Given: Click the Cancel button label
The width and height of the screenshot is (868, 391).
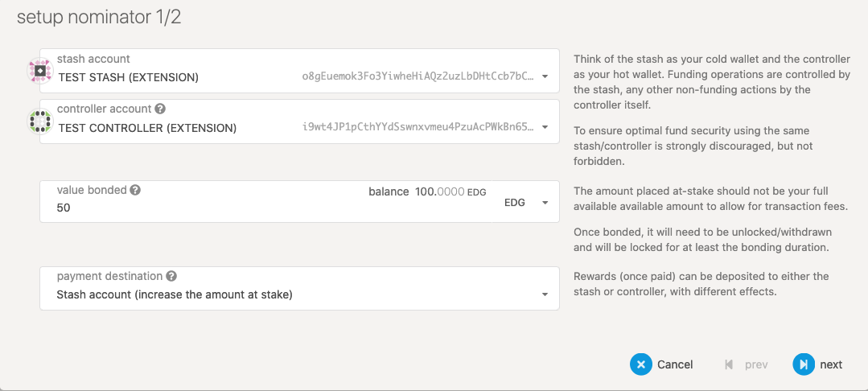Looking at the screenshot, I should (675, 364).
